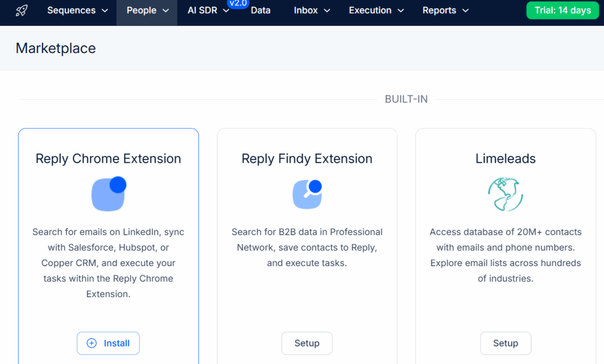This screenshot has height=364, width=604.
Task: Click the BUILT-IN section label
Action: 406,99
